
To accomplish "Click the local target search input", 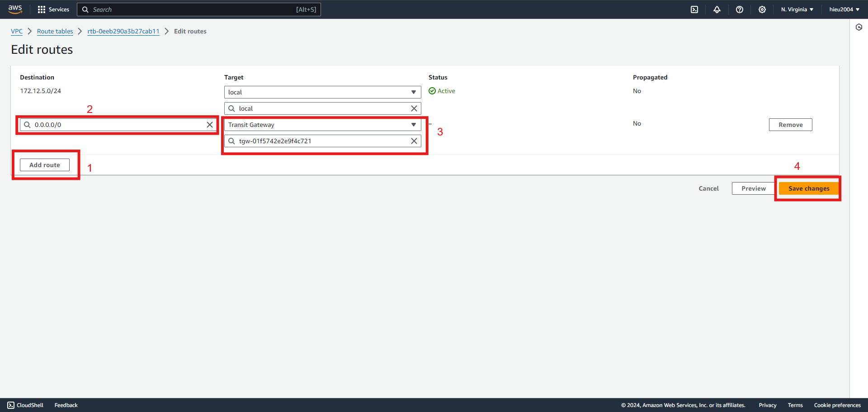I will click(323, 108).
